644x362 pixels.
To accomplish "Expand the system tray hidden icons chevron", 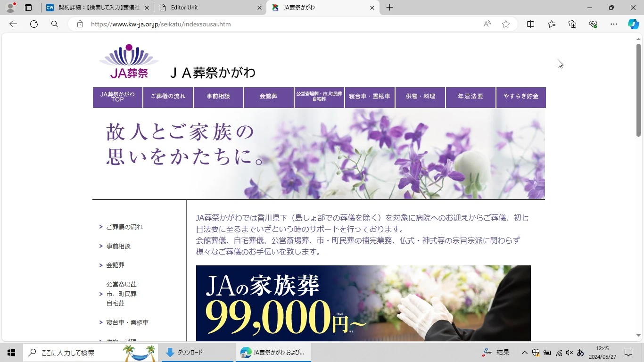I will point(524,353).
